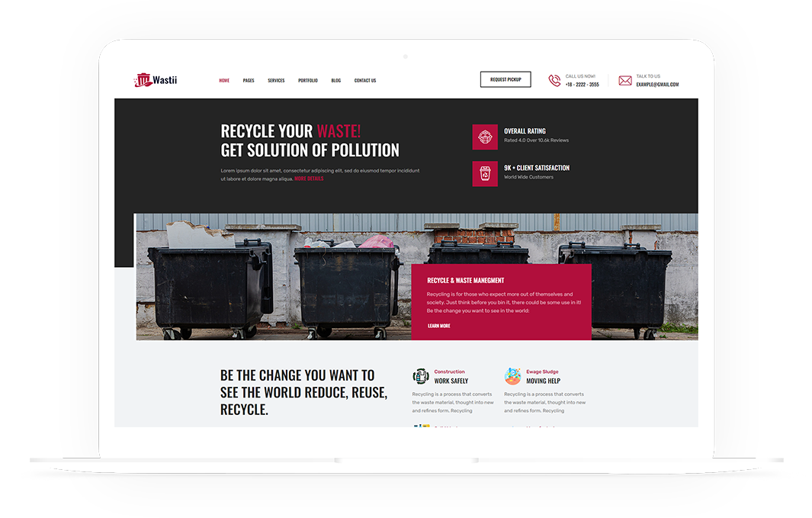
Task: Click the phone call icon
Action: pyautogui.click(x=554, y=80)
